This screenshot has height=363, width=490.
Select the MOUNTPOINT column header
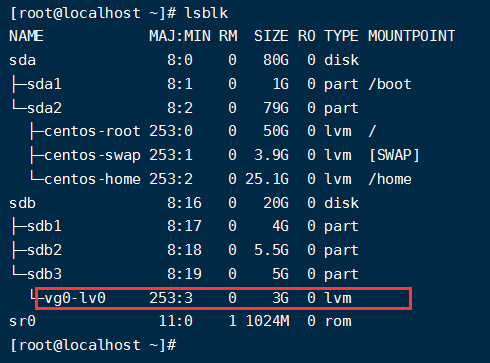(411, 36)
